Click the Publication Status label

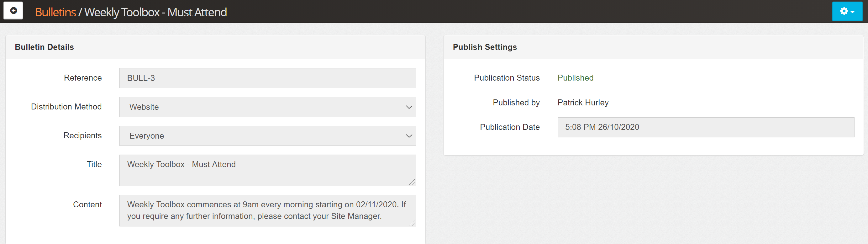[507, 78]
